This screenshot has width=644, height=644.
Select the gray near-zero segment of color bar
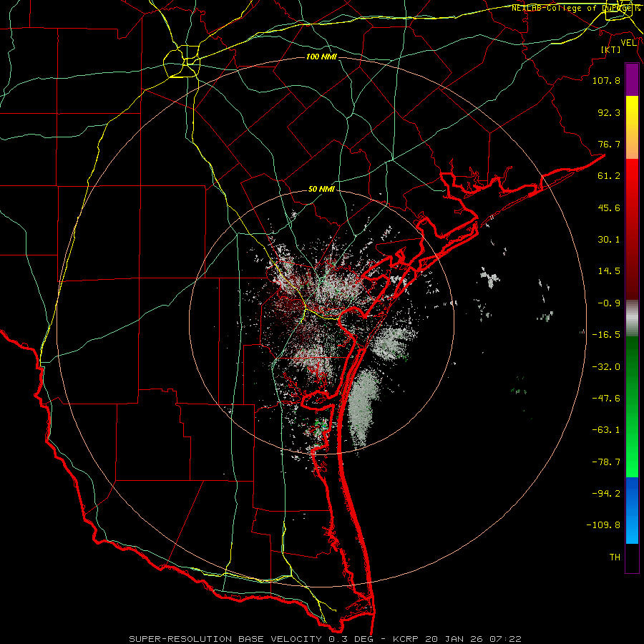[x=632, y=318]
